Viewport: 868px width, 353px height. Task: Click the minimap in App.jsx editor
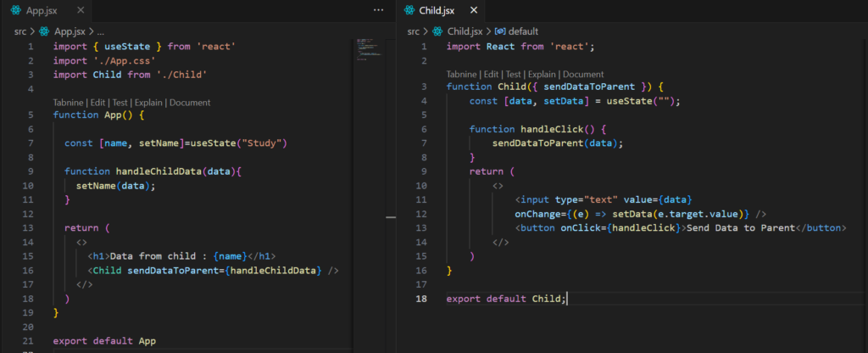pyautogui.click(x=370, y=50)
